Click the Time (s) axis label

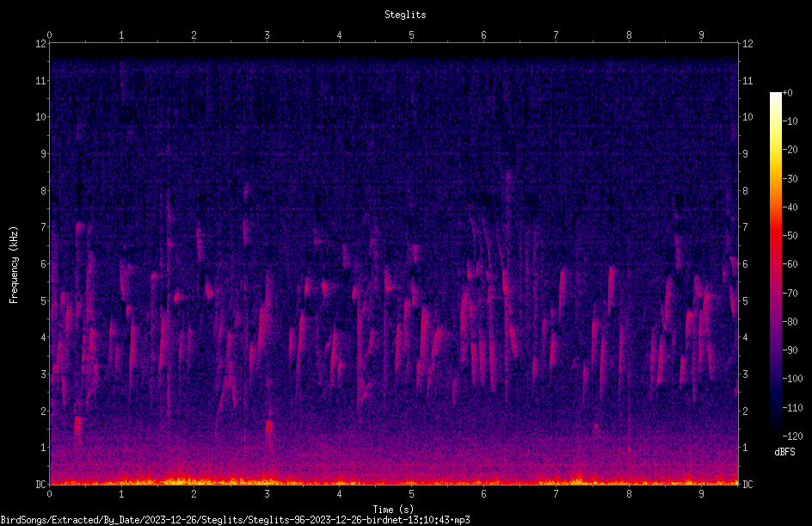click(x=393, y=510)
